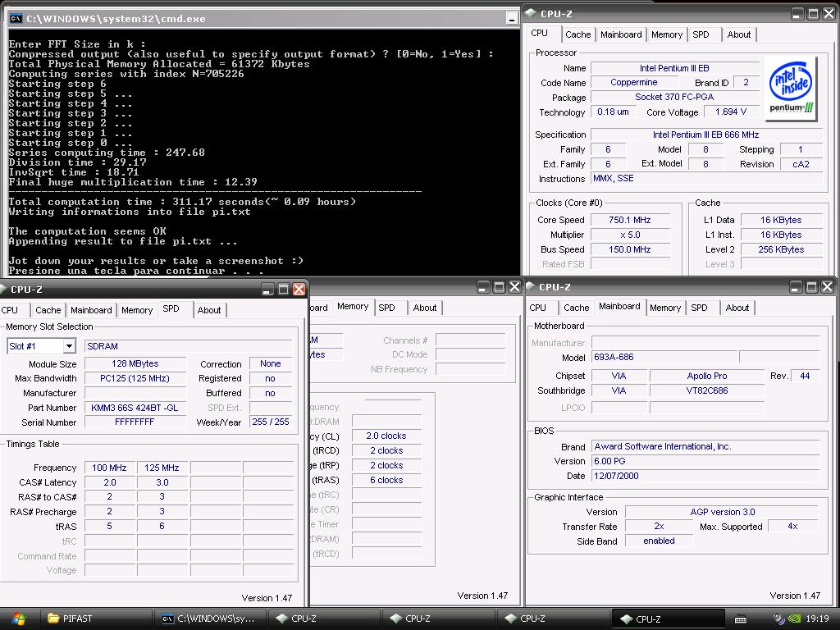Open About tab in top-right CPU-Z window

(739, 34)
